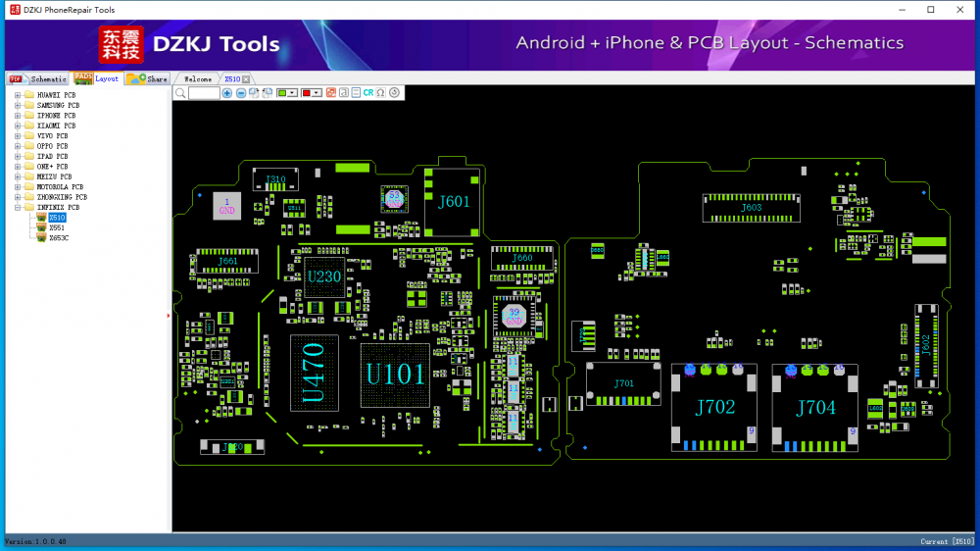Open the green color dropdown
The height and width of the screenshot is (551, 980).
pos(293,93)
